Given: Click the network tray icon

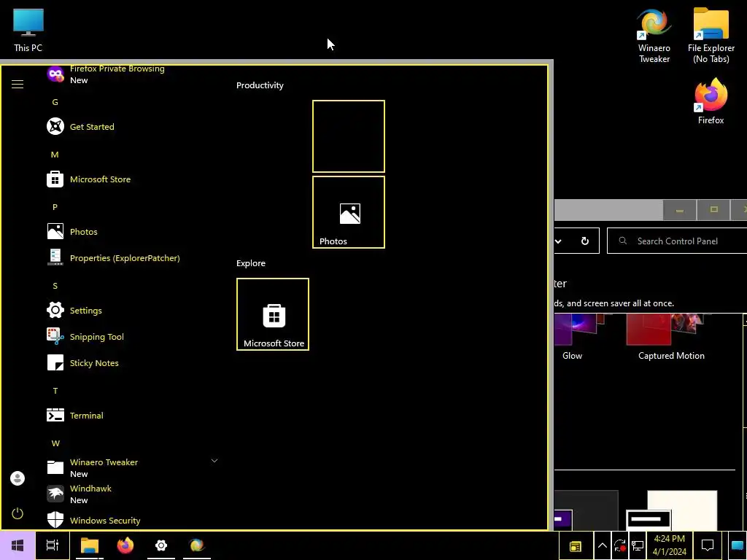Looking at the screenshot, I should click(x=638, y=545).
